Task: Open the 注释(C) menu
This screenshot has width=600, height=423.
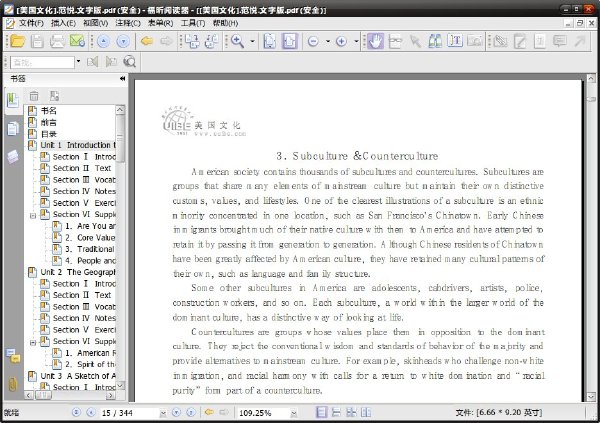Action: point(128,23)
